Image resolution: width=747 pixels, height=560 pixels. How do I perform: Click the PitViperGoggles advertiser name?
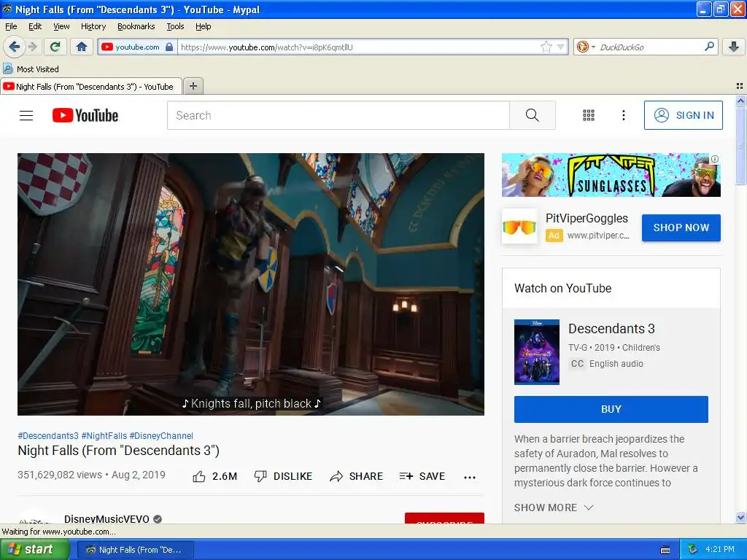pyautogui.click(x=587, y=218)
